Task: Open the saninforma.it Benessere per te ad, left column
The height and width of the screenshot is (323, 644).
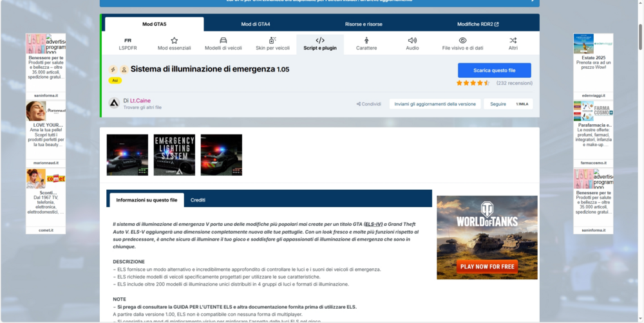Action: (x=46, y=66)
